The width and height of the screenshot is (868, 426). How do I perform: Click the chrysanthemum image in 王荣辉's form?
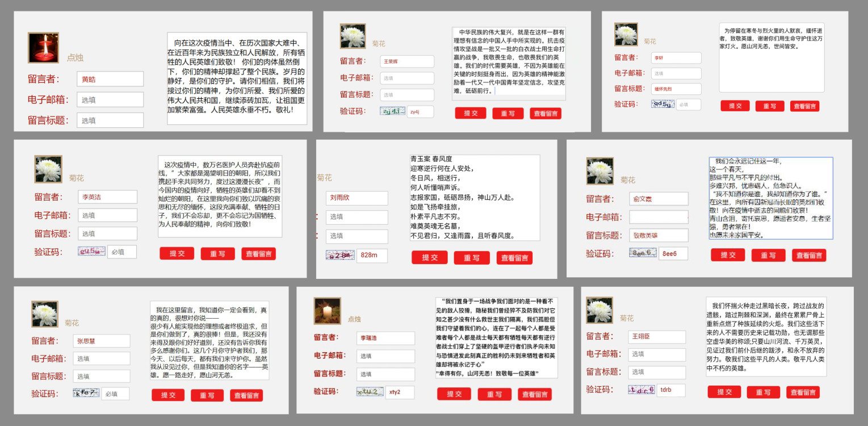[x=353, y=36]
